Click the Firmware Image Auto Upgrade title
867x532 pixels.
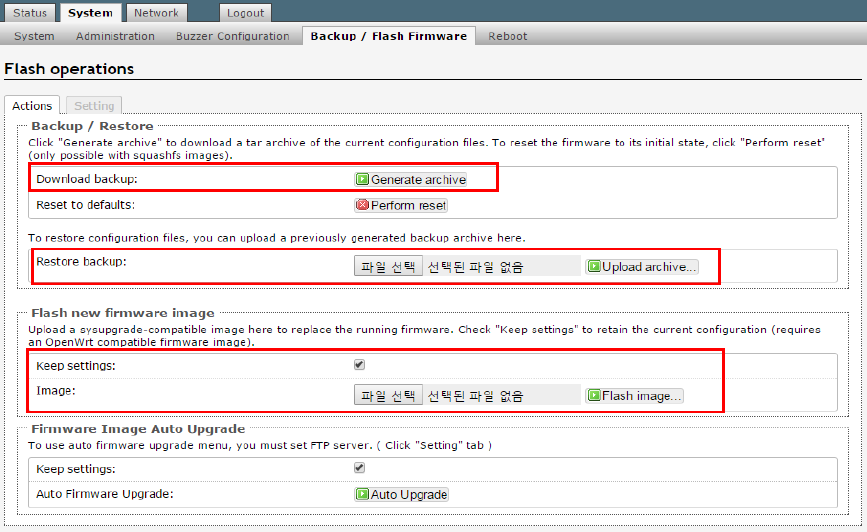point(138,429)
